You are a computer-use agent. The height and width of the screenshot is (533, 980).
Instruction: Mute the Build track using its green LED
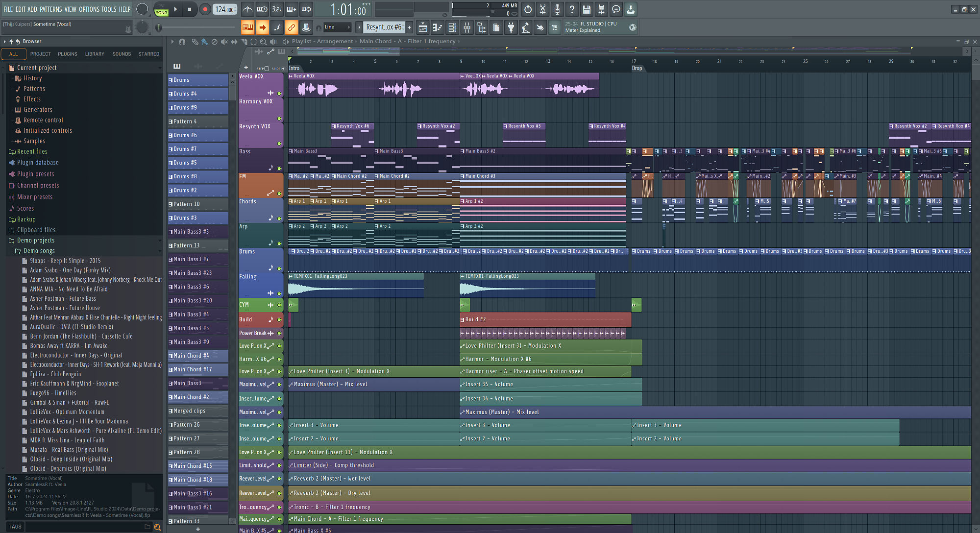[279, 319]
